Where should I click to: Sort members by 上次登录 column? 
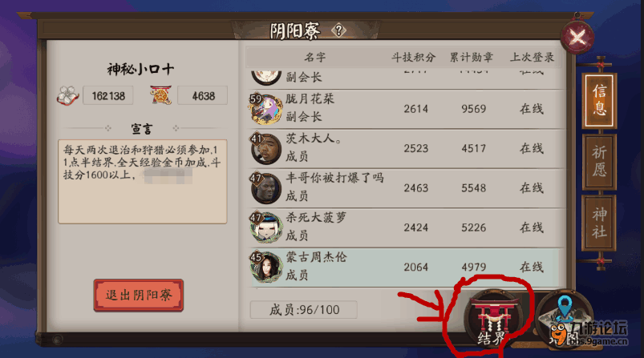(532, 58)
